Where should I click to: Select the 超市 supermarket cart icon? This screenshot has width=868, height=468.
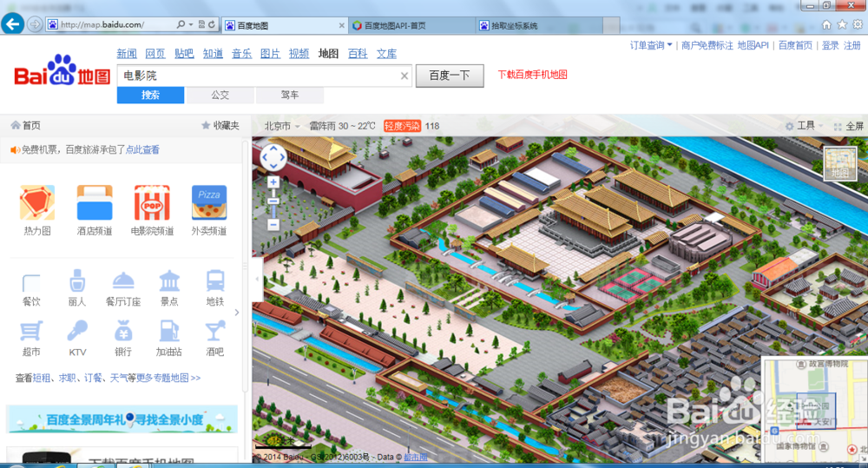pos(31,331)
